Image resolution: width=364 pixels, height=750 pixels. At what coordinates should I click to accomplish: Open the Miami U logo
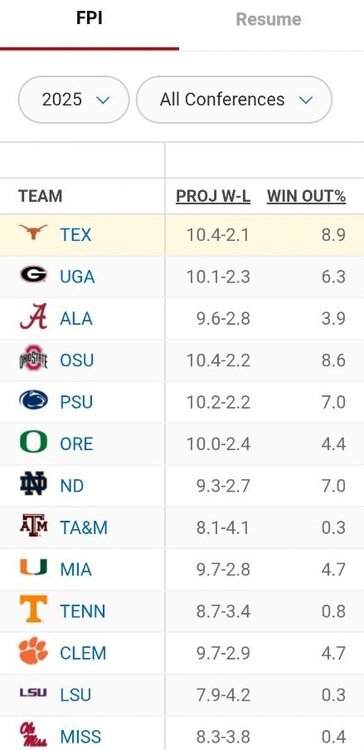click(33, 567)
